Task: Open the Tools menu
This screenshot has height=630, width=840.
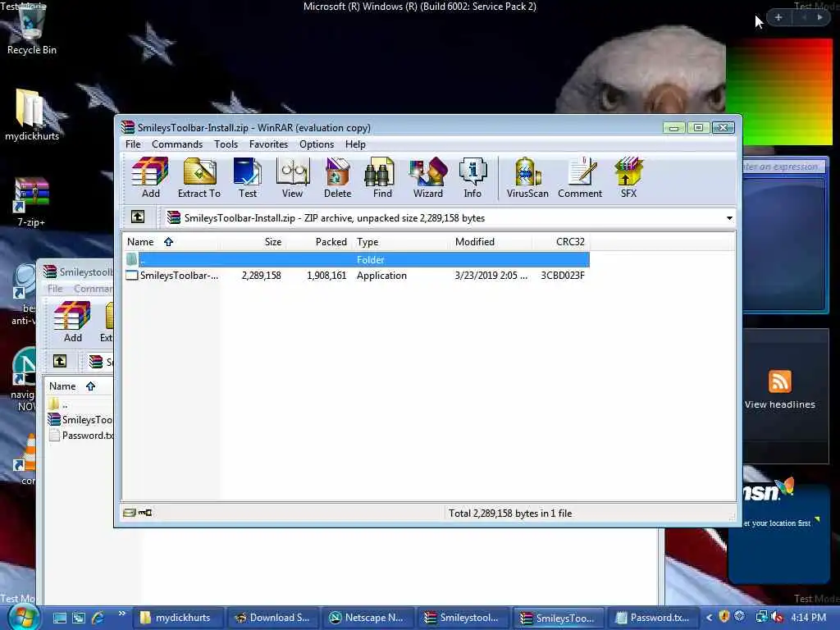Action: coord(226,144)
